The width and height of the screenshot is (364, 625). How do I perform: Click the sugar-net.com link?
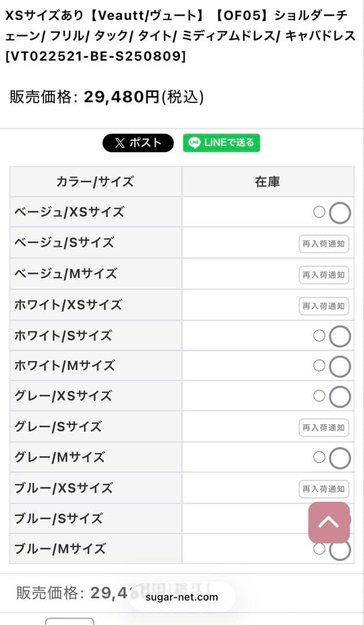click(x=182, y=597)
